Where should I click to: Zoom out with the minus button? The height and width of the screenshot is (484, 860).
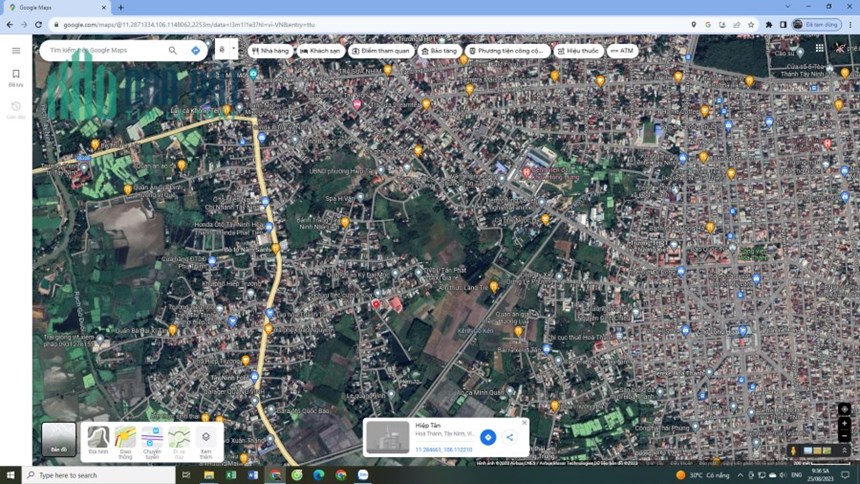845,436
